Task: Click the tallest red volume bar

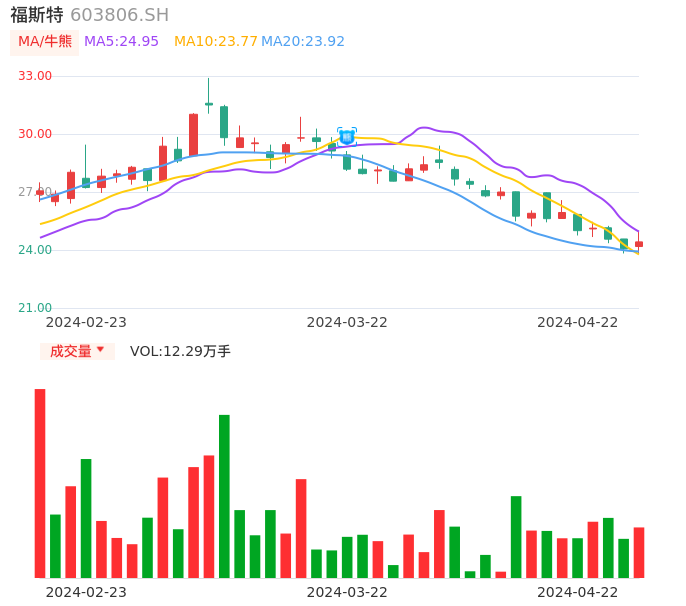Action: click(x=40, y=483)
